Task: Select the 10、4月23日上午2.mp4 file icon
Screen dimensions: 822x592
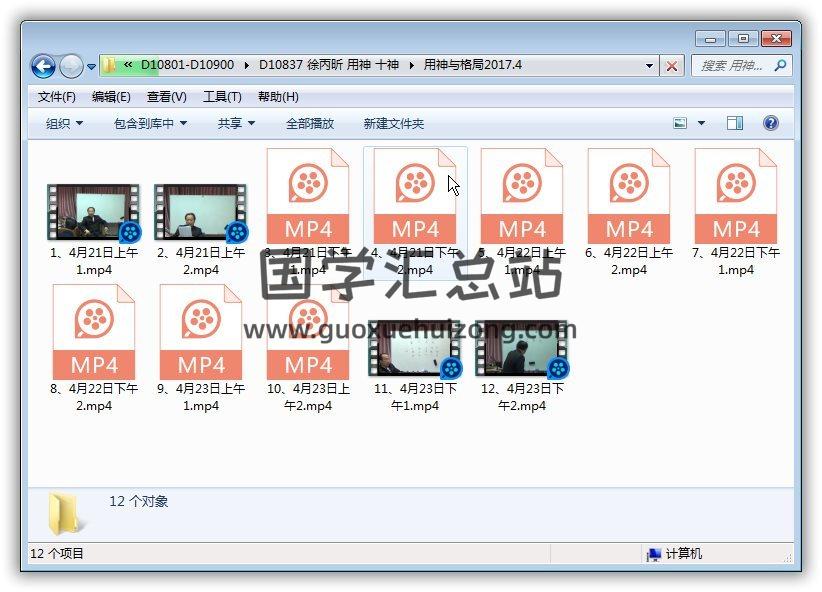Action: (x=308, y=332)
